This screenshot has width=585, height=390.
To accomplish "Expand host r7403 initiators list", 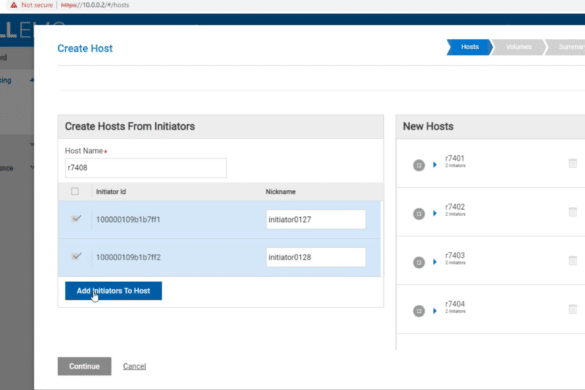I will click(x=435, y=262).
